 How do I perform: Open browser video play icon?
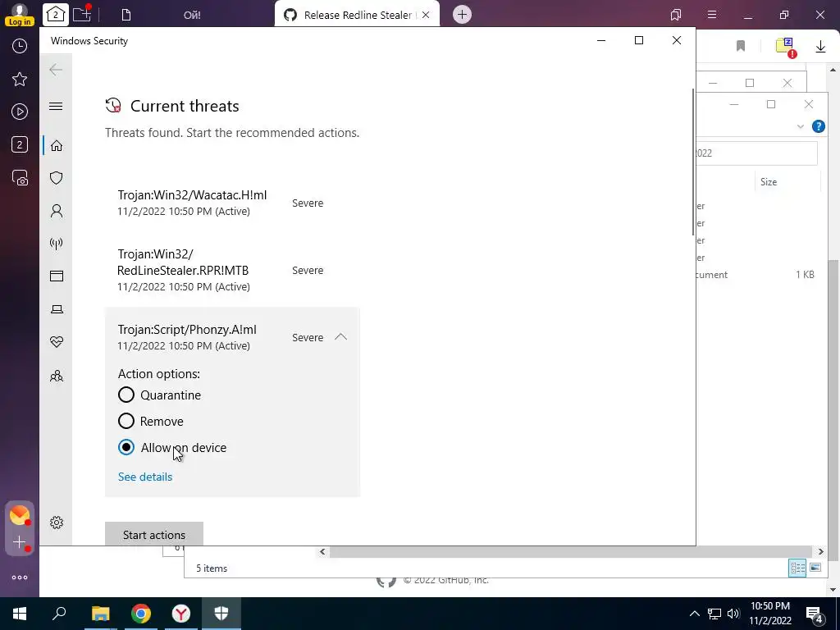20,112
